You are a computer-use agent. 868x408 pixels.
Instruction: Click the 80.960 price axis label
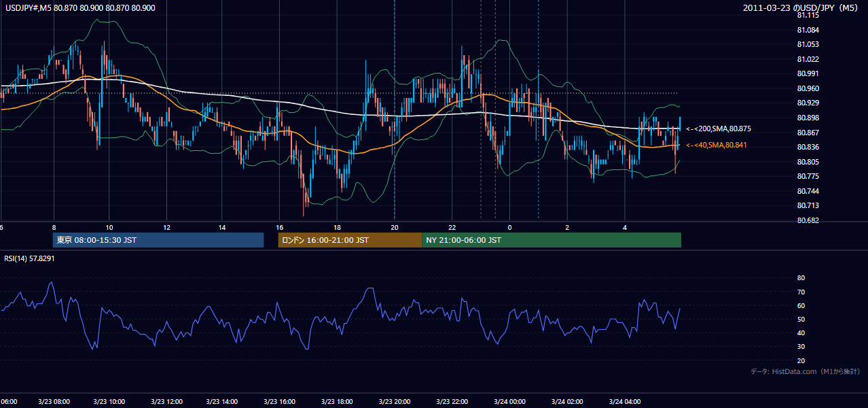808,88
